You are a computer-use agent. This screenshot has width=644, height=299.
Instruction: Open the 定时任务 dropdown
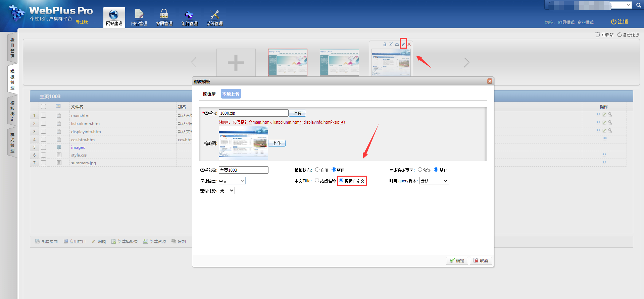[x=227, y=191]
